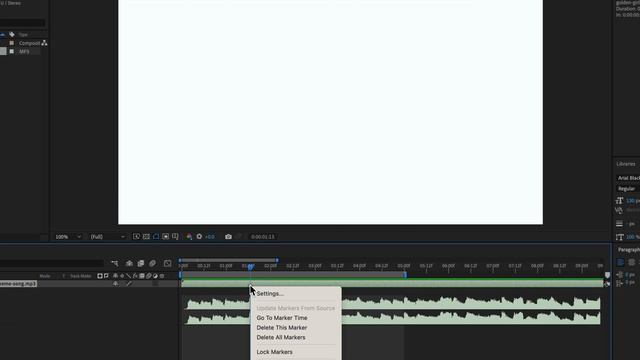Click the preview time 0:00:01:13 value
This screenshot has width=640, height=360.
(x=263, y=237)
